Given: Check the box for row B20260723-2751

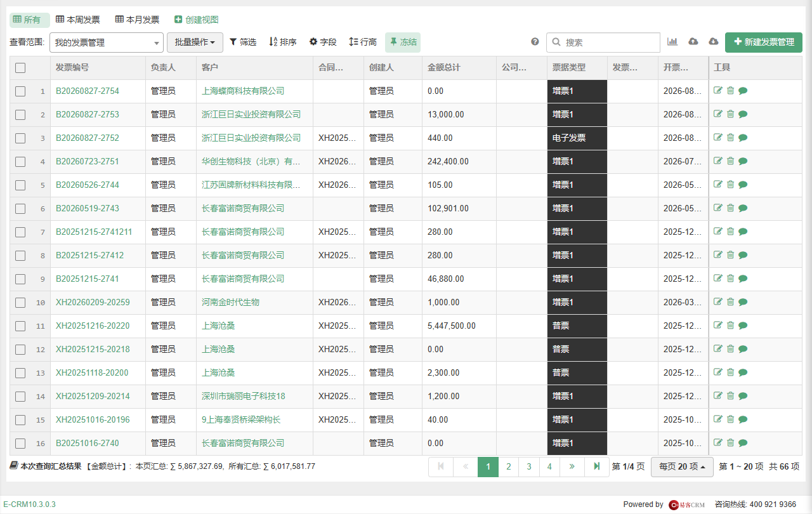Looking at the screenshot, I should pos(20,162).
